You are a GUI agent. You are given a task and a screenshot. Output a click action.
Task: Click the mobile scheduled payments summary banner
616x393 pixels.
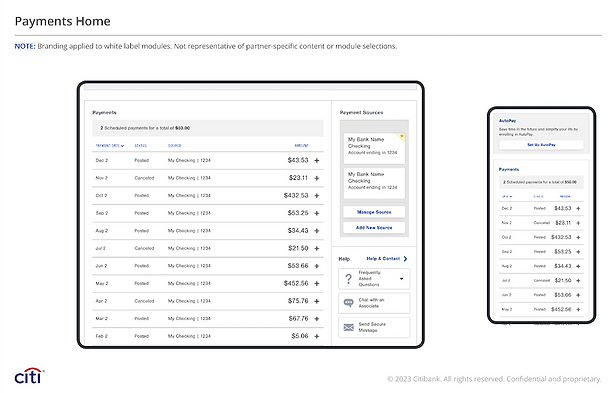(x=541, y=182)
